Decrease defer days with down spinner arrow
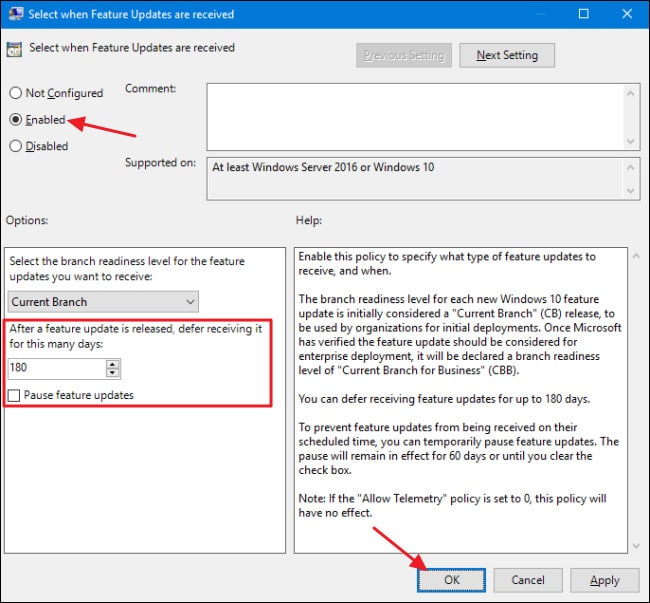Screen dimensions: 650x603 (x=113, y=373)
